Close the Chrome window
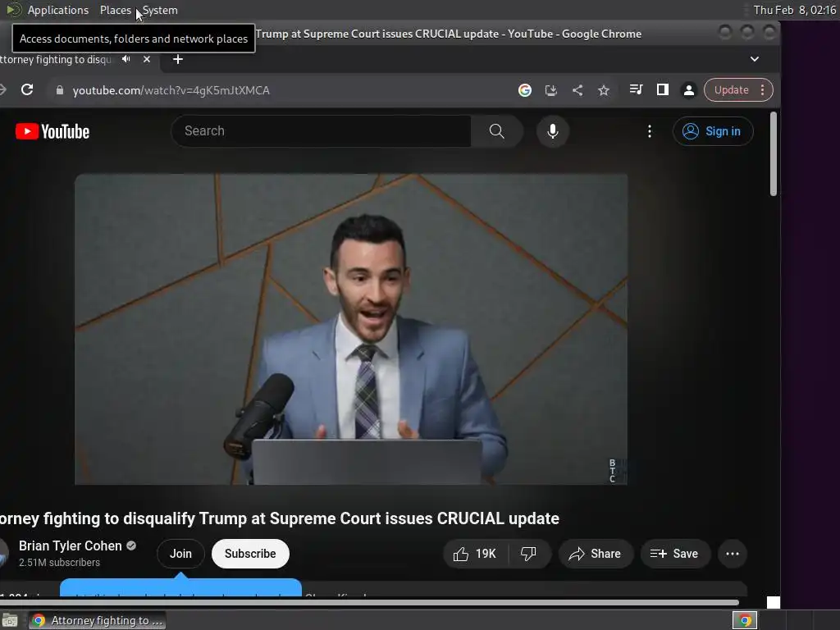This screenshot has height=630, width=840. (x=769, y=33)
